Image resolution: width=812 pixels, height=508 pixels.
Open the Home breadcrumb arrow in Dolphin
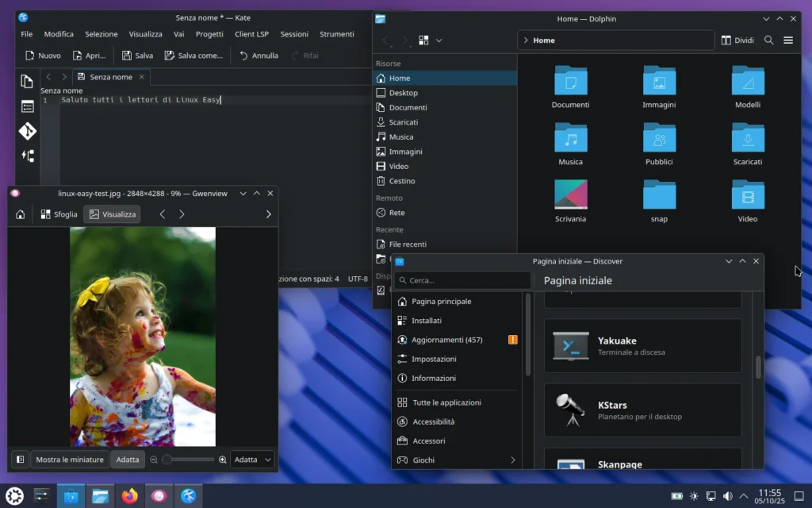pyautogui.click(x=527, y=40)
